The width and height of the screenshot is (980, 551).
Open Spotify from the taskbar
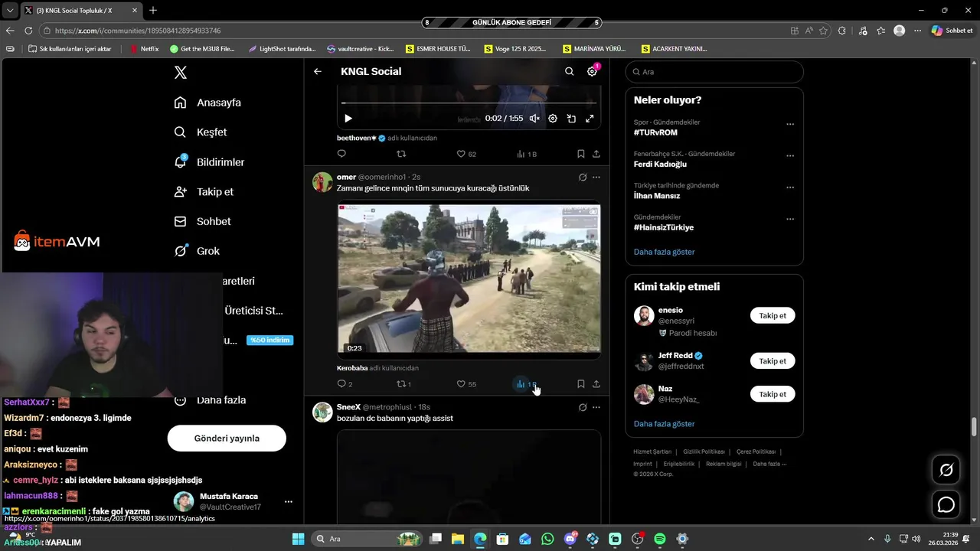pos(660,539)
